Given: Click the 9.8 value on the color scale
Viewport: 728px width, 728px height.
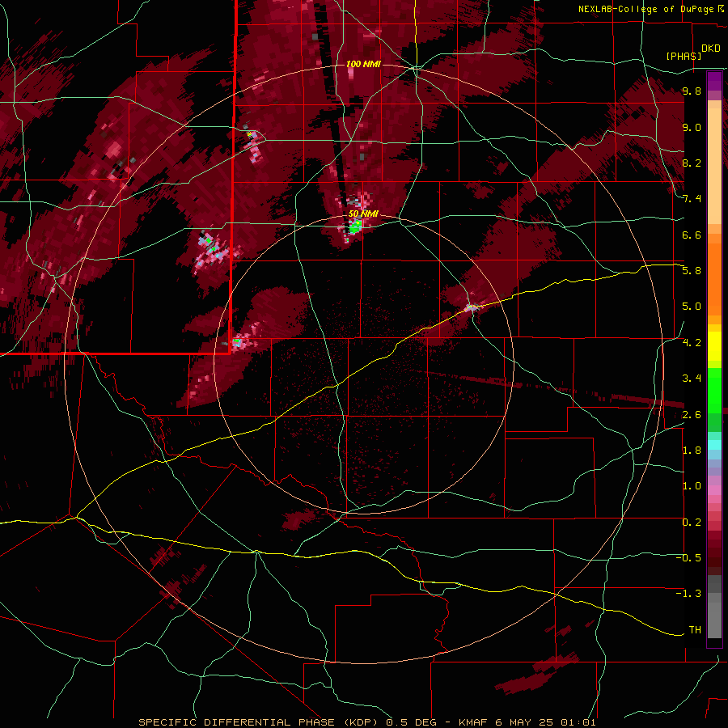Looking at the screenshot, I should (x=692, y=91).
